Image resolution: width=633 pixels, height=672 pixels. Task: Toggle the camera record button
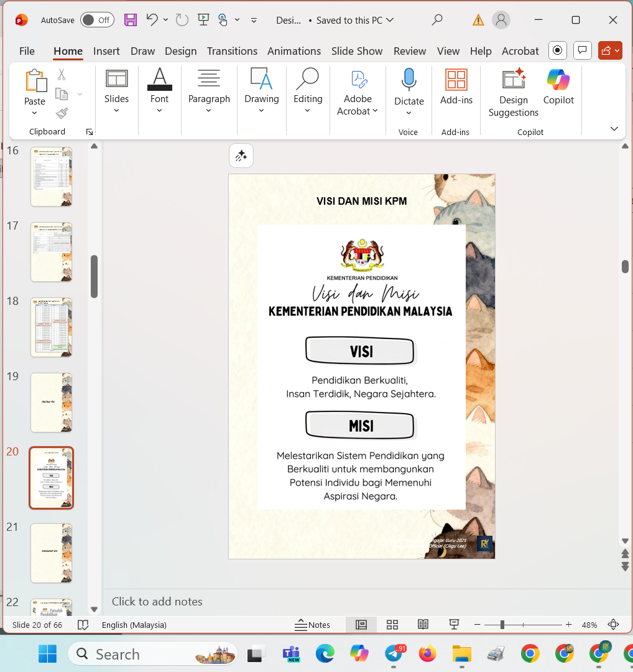[558, 50]
